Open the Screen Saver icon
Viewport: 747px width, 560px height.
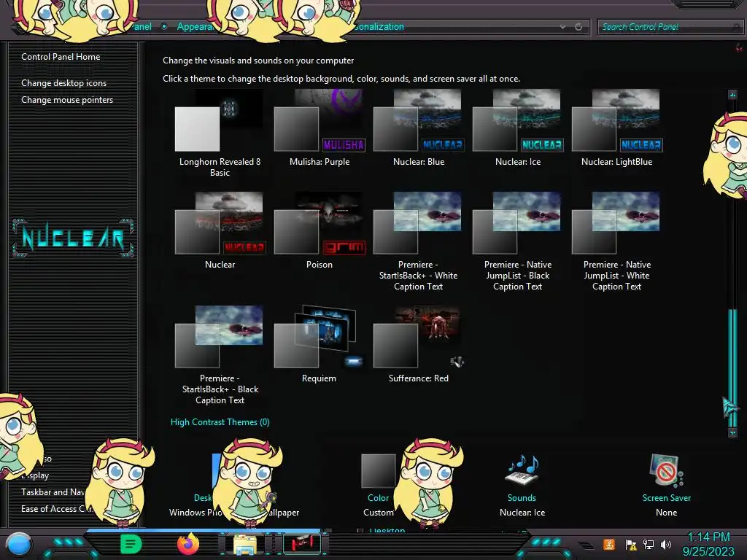[x=666, y=470]
